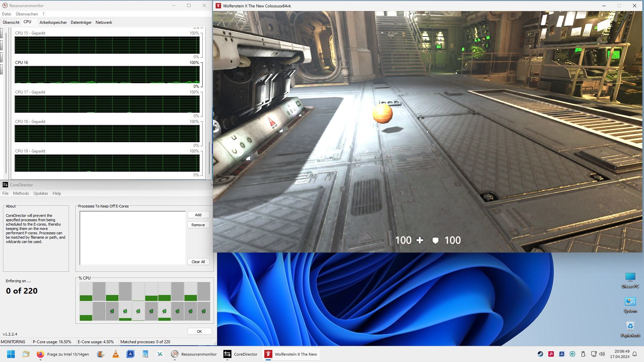
Task: Click the safely remove USB icon
Action: (x=583, y=354)
